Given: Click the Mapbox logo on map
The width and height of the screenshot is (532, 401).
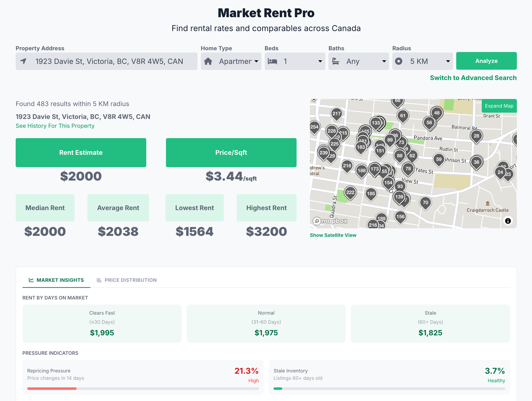Looking at the screenshot, I should 330,221.
